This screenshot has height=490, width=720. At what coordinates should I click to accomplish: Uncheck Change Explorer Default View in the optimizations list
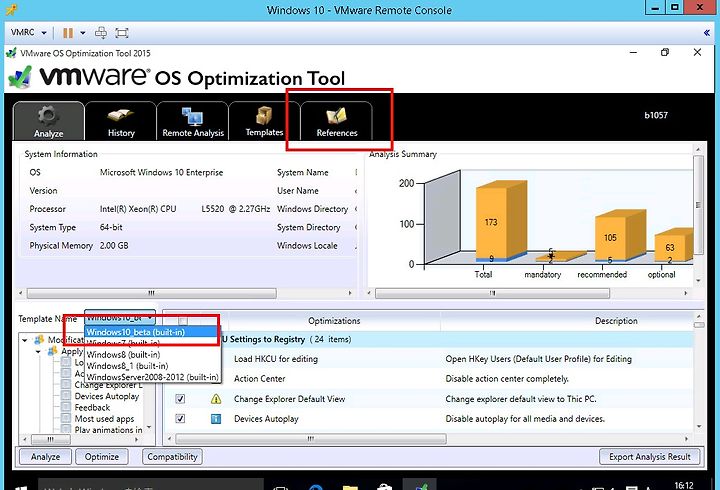(x=180, y=399)
